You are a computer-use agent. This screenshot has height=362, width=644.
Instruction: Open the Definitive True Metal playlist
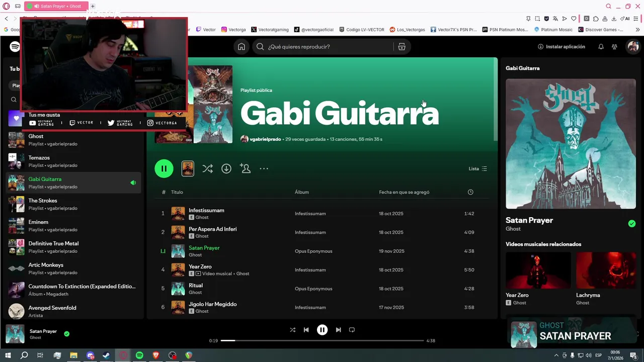73,247
